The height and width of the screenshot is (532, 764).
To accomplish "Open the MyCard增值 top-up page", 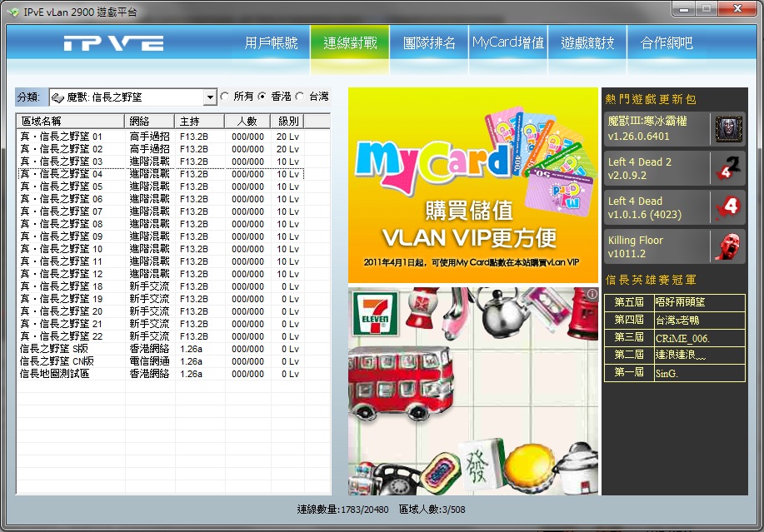I will coord(507,42).
